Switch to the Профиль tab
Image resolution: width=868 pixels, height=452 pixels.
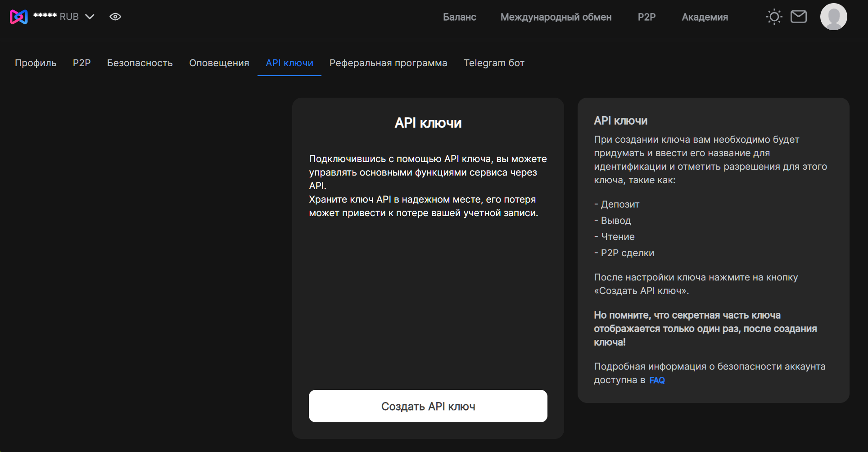pos(36,63)
